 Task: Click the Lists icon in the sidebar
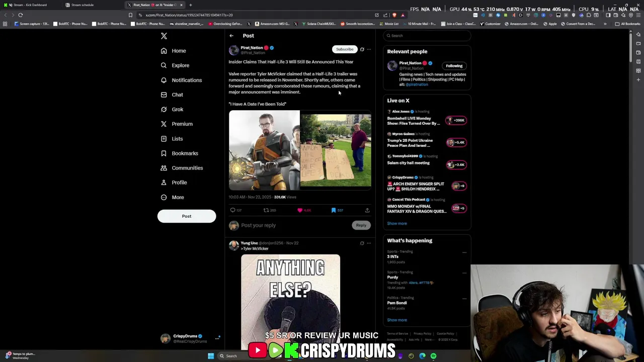point(164,139)
